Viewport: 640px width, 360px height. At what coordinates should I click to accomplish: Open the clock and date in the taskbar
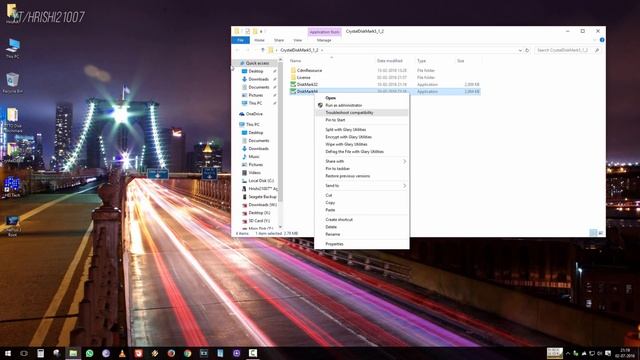(x=625, y=353)
